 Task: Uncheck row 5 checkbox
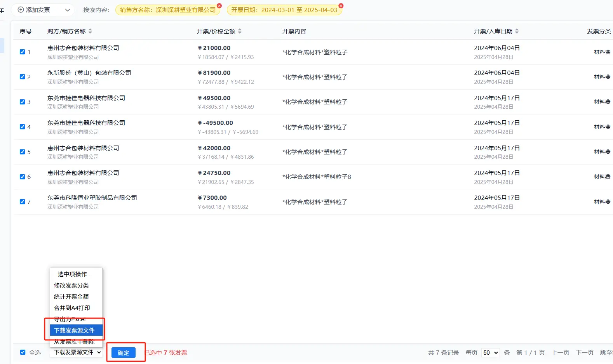click(23, 151)
